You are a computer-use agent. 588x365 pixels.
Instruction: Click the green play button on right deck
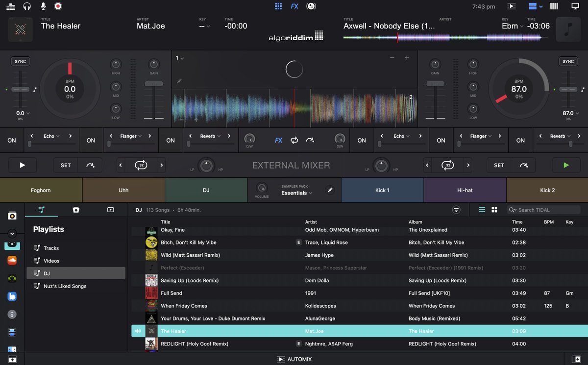pos(566,165)
